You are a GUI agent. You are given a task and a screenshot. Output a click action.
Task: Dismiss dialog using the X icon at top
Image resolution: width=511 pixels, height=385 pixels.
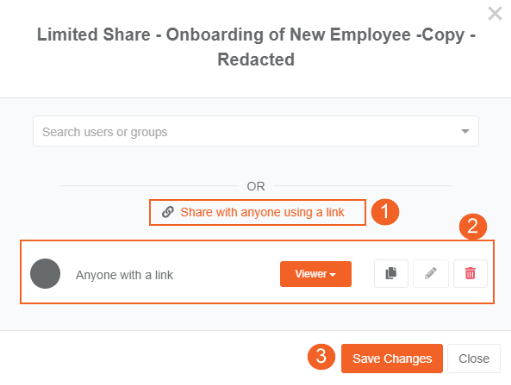(x=495, y=14)
